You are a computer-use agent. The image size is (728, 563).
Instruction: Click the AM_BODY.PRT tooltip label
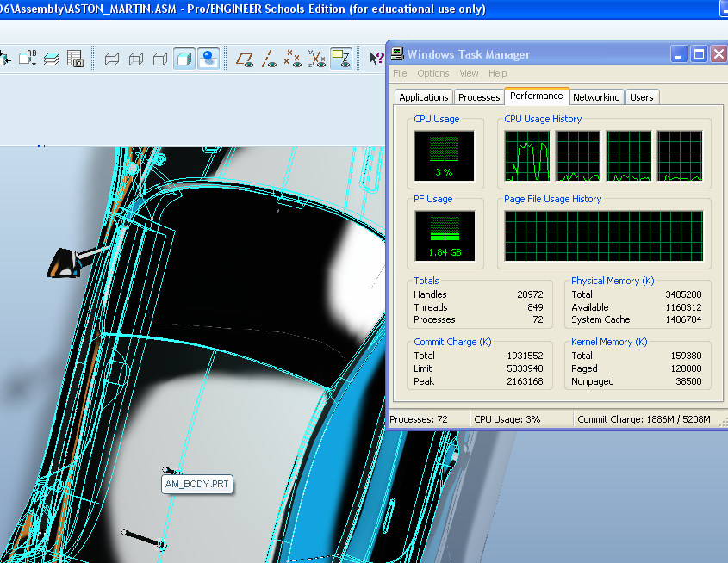[x=196, y=484]
